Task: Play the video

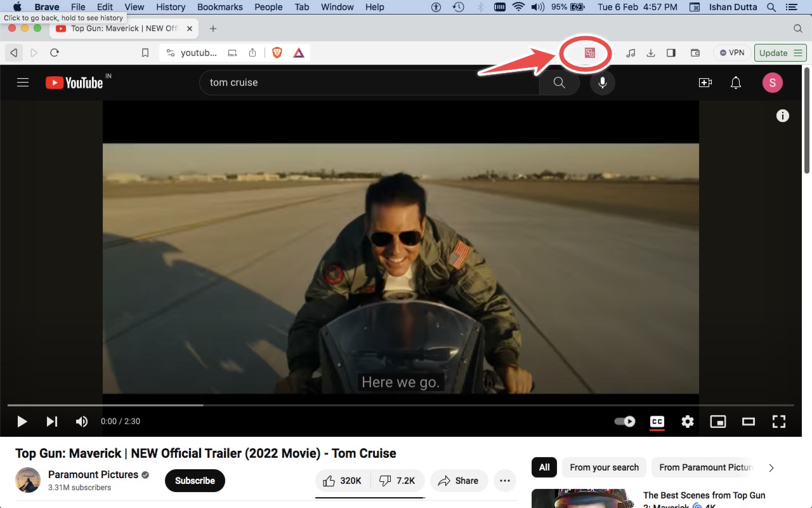Action: pos(22,421)
